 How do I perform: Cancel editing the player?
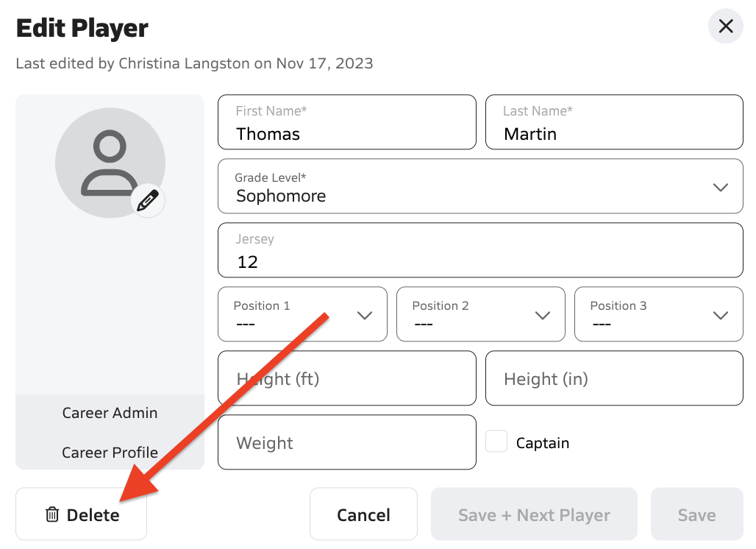pyautogui.click(x=363, y=514)
